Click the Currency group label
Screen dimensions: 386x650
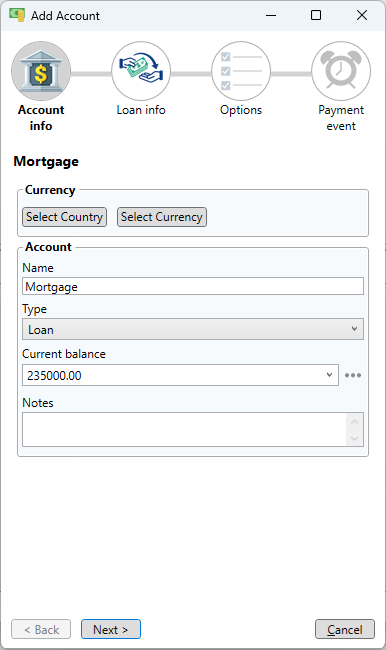pos(50,190)
